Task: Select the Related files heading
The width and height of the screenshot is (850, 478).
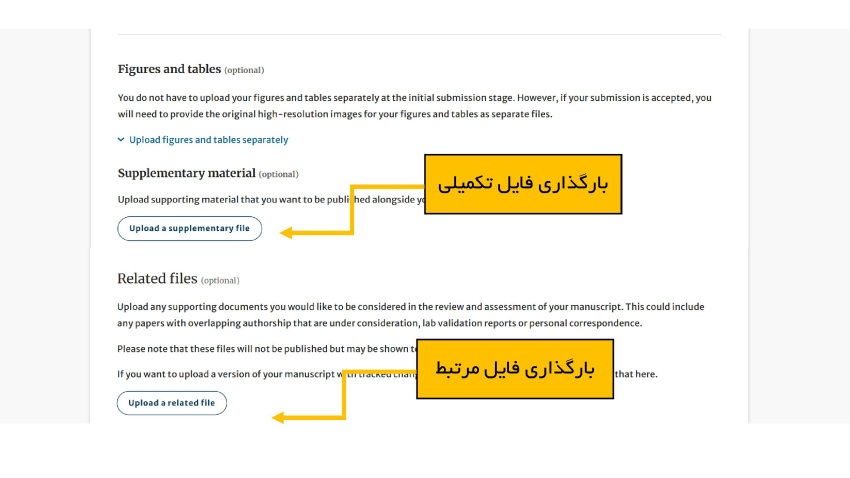Action: coord(157,279)
